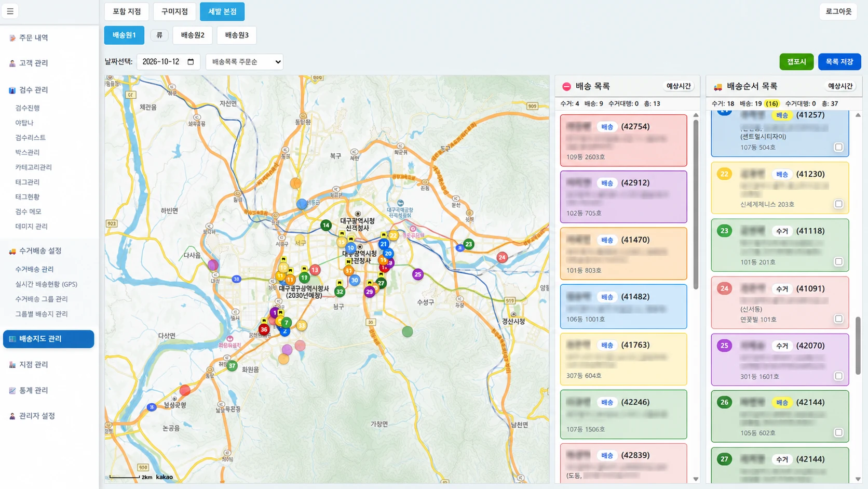The height and width of the screenshot is (489, 868).
Task: Select map marker number 14
Action: coord(325,225)
